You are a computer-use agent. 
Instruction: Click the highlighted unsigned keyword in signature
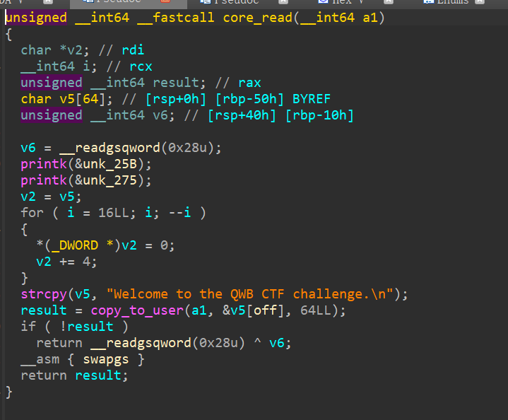(36, 18)
